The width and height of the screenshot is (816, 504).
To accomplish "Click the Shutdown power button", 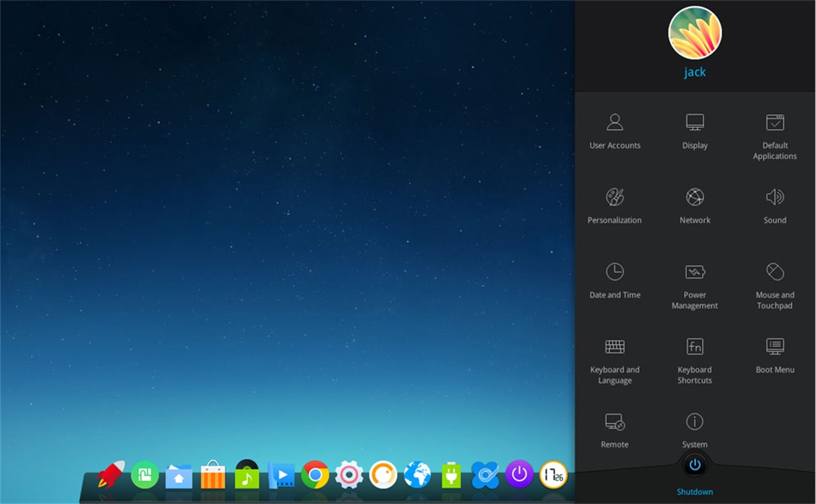I will (x=694, y=466).
